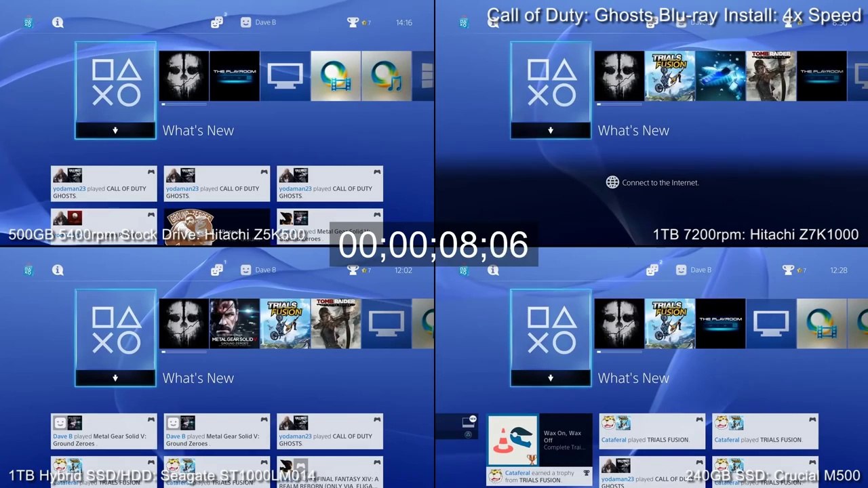Select Call of Duty Ghosts tile, Z7K1000 screen
Viewport: 868px width, 488px height.
(x=619, y=76)
